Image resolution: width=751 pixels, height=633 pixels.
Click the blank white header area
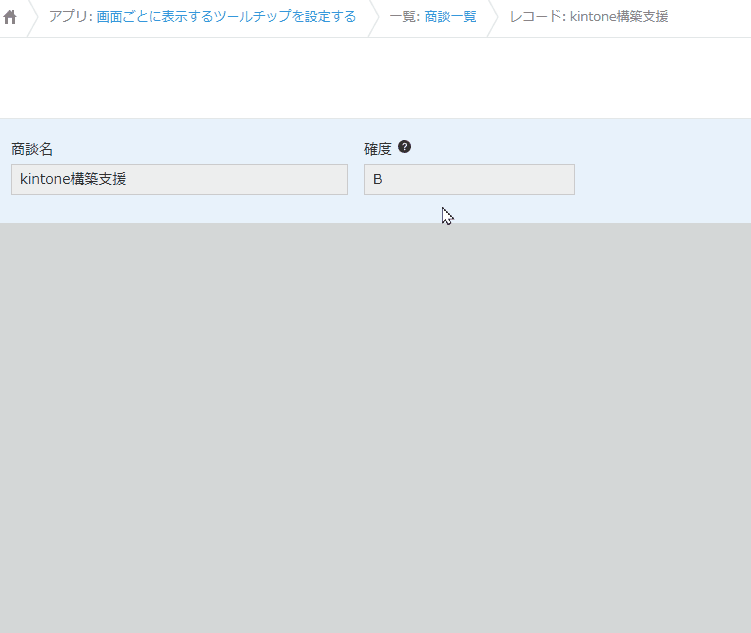[x=375, y=78]
